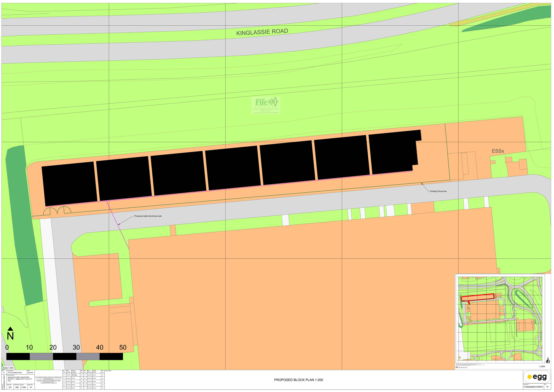Click the '40' mark on the scale bar
Screen dimensions: 554x392
click(x=100, y=347)
